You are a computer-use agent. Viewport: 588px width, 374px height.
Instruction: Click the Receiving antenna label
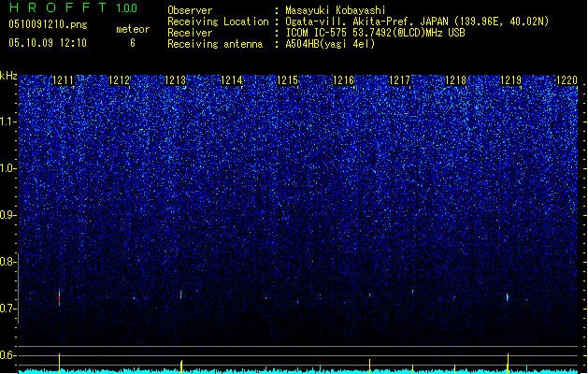[215, 44]
